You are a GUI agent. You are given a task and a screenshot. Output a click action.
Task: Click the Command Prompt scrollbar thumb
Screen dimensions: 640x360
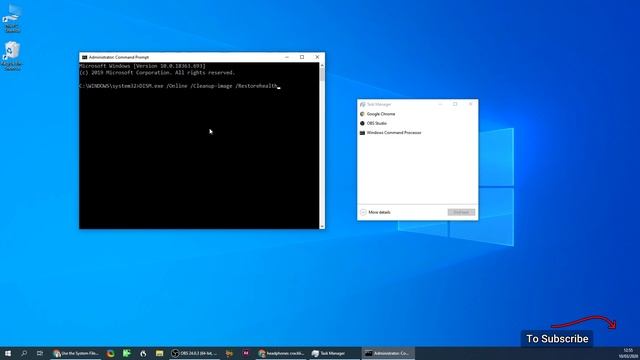tap(322, 75)
